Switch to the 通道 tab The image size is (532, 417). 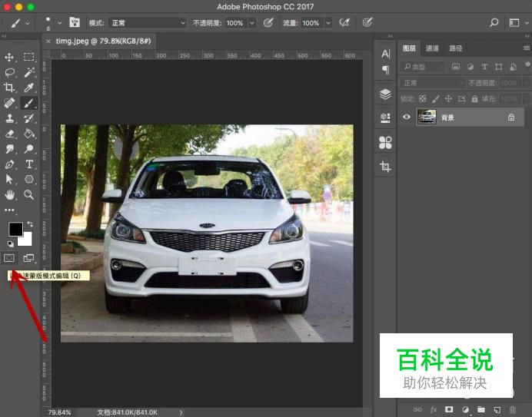click(432, 48)
